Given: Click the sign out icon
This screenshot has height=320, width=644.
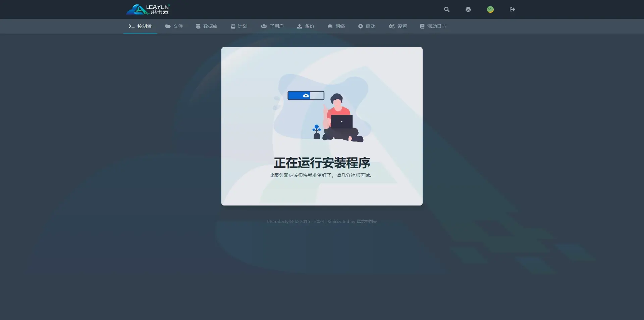Looking at the screenshot, I should point(512,9).
